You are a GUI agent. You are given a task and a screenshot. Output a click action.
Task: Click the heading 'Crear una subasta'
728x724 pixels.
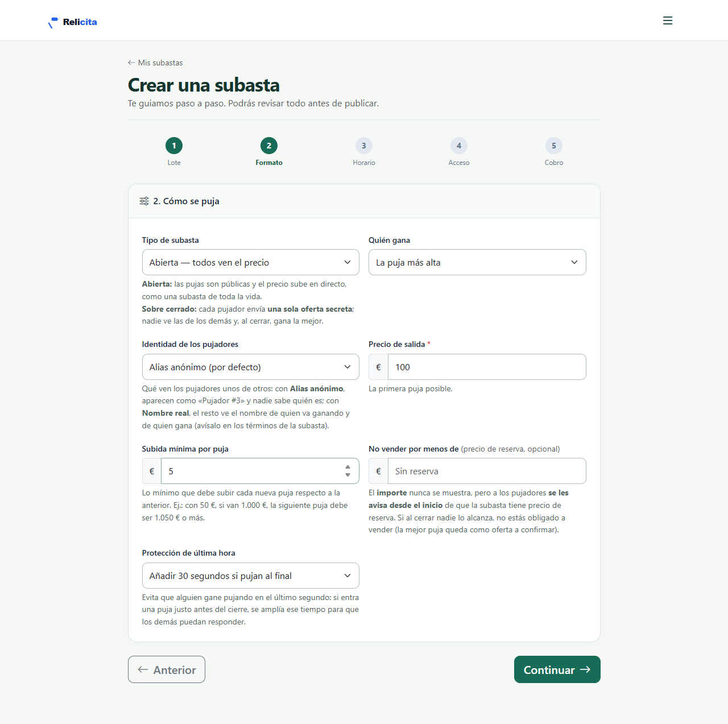[204, 85]
